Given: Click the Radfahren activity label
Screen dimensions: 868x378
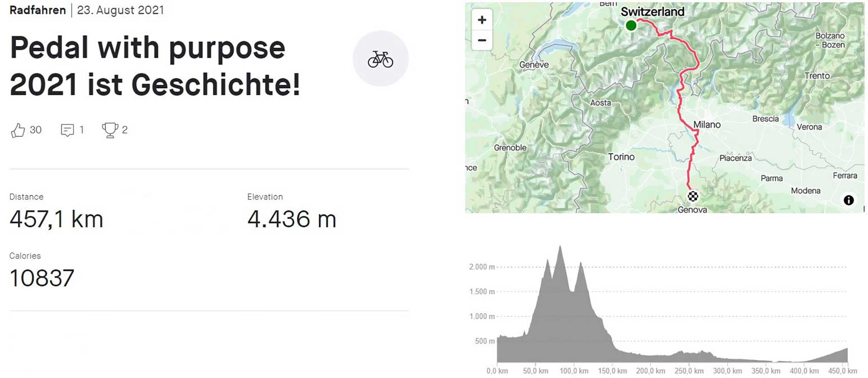Looking at the screenshot, I should [38, 10].
